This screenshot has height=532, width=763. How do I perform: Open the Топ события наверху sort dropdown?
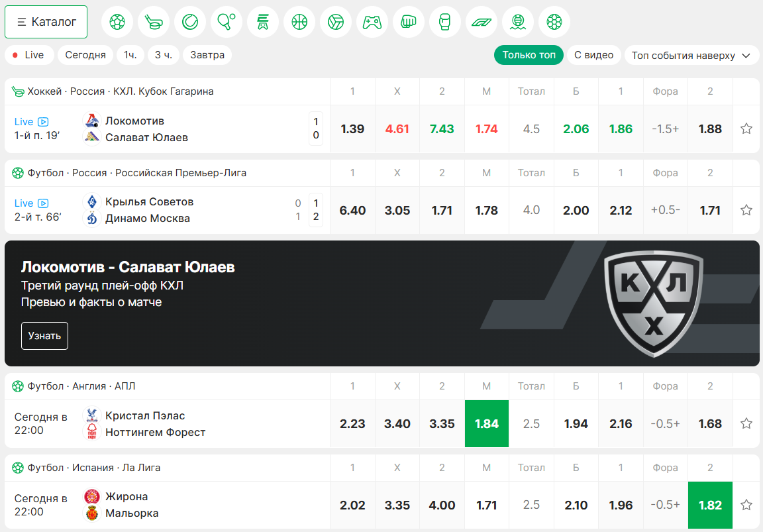point(691,55)
